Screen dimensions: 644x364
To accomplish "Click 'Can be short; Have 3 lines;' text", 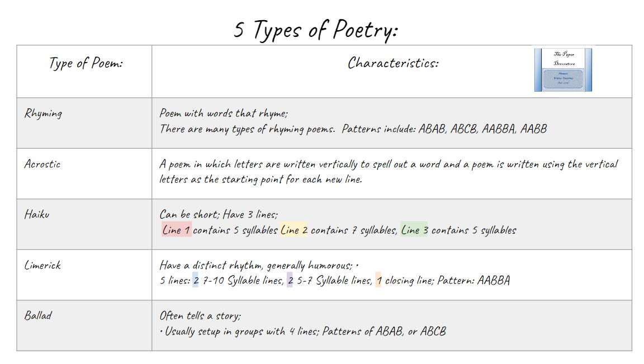I will (x=219, y=214).
